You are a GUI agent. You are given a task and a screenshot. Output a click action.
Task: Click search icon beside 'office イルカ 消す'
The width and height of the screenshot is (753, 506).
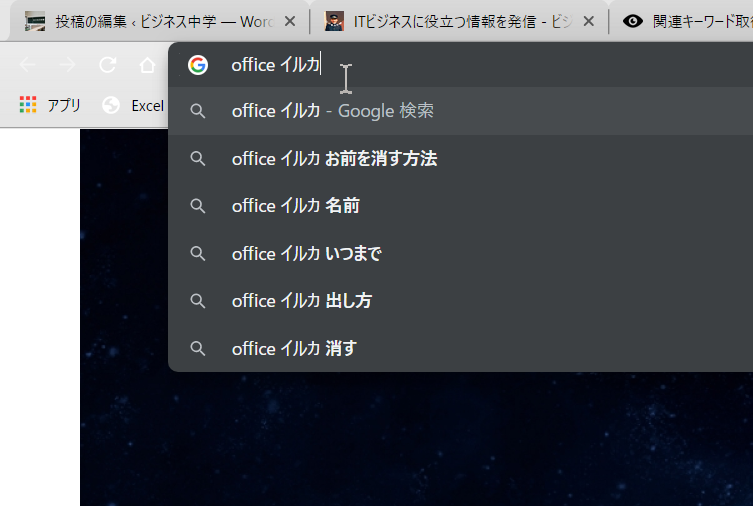198,349
